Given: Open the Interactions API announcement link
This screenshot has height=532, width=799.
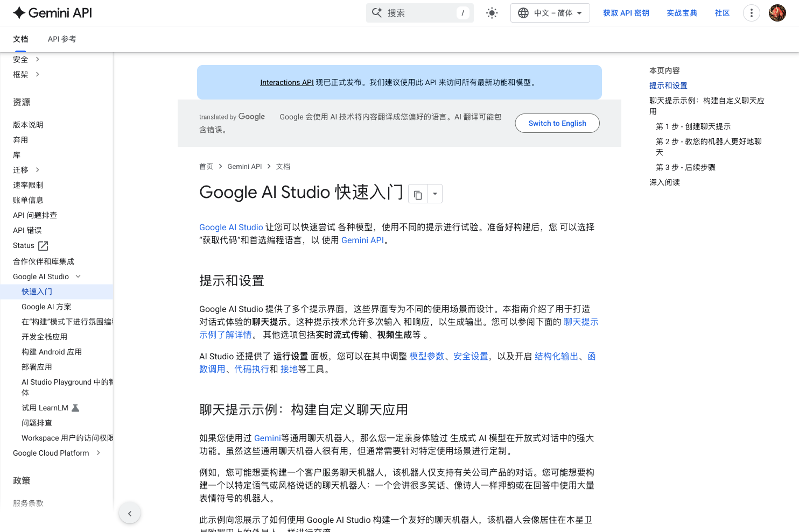Looking at the screenshot, I should pyautogui.click(x=286, y=82).
